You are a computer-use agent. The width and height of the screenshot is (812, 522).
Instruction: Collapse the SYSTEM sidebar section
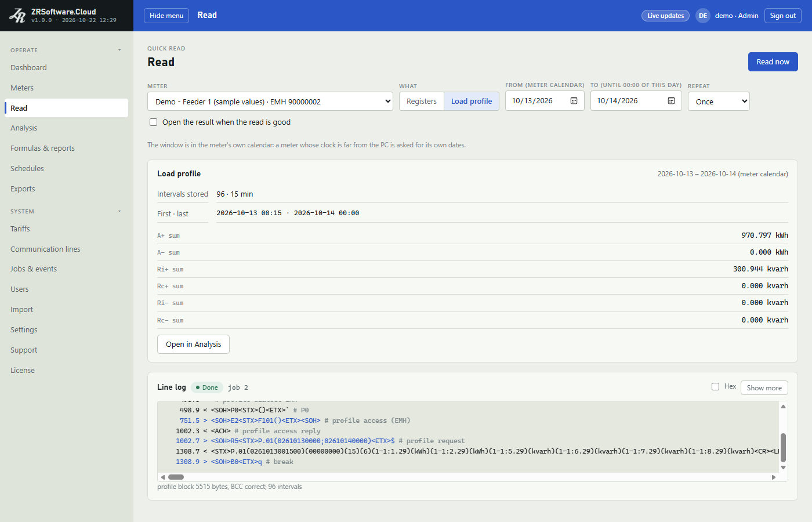(x=119, y=211)
